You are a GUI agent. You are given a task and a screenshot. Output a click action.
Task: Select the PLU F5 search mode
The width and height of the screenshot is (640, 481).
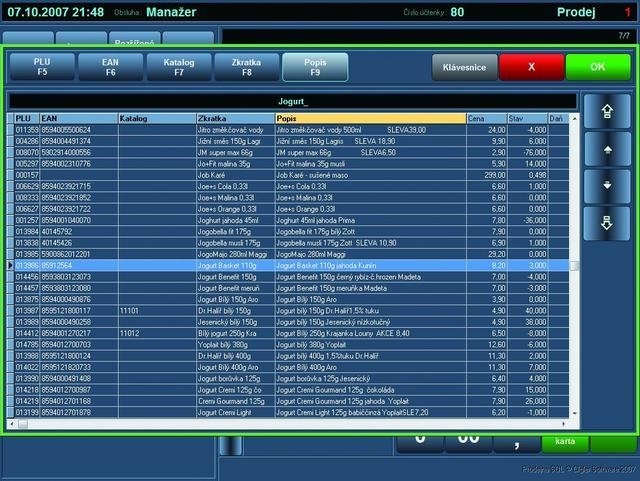point(41,67)
